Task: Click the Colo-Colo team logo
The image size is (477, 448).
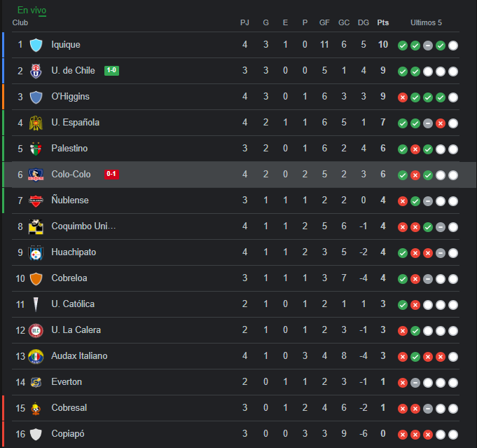Action: coord(36,175)
